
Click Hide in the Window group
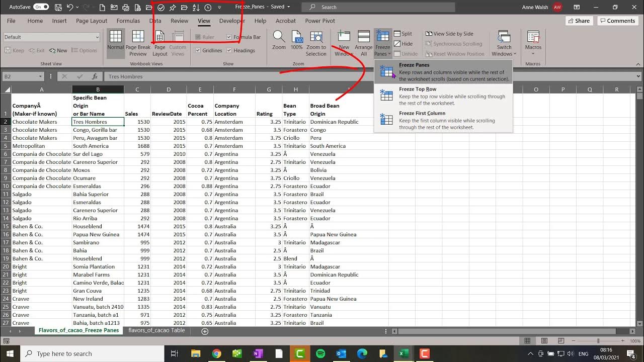(403, 44)
